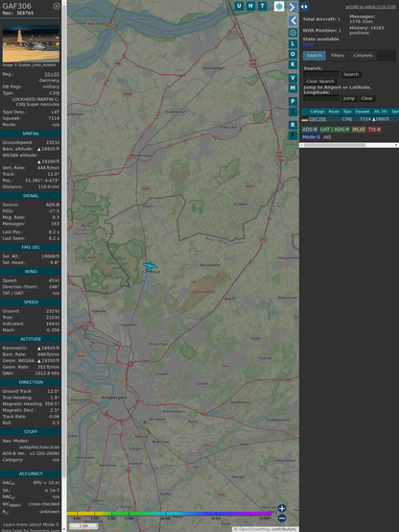Toggle the T map button
This screenshot has width=399, height=532.
(x=262, y=6)
